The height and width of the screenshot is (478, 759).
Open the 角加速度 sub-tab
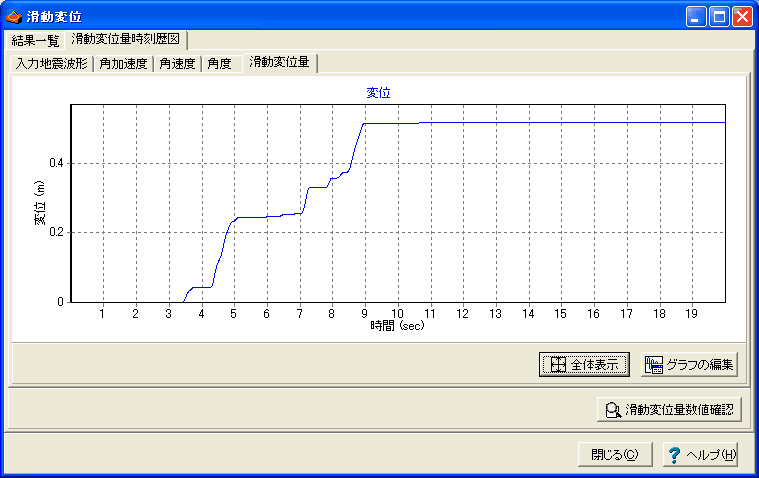[x=123, y=64]
